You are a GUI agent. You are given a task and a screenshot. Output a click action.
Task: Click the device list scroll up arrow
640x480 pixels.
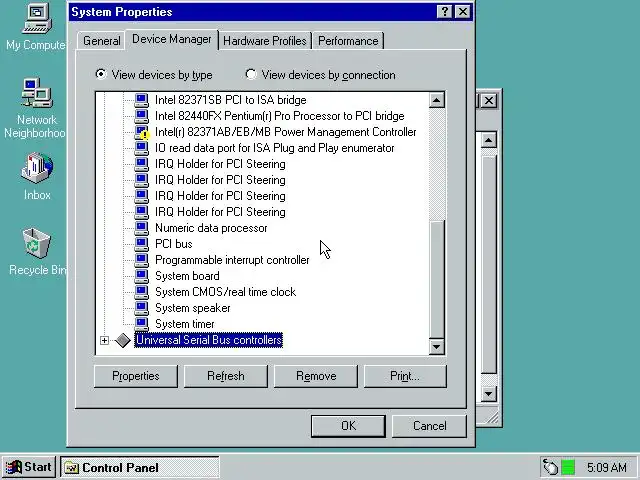436,100
